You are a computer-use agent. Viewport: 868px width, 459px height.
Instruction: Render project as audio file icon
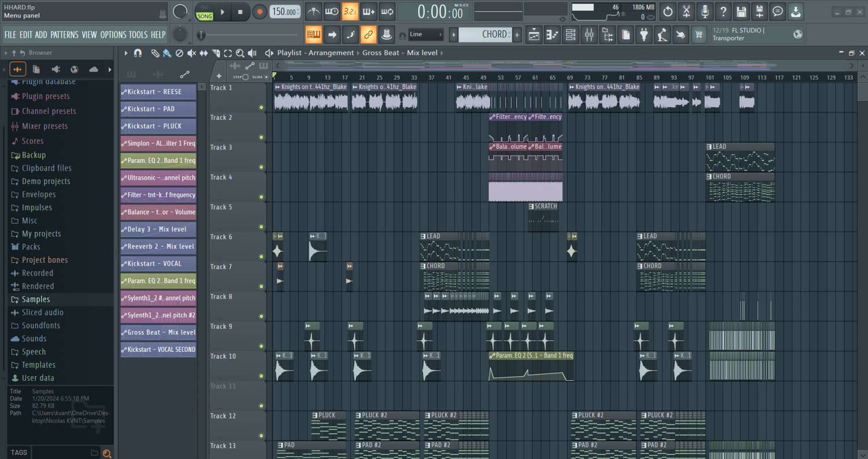(760, 11)
